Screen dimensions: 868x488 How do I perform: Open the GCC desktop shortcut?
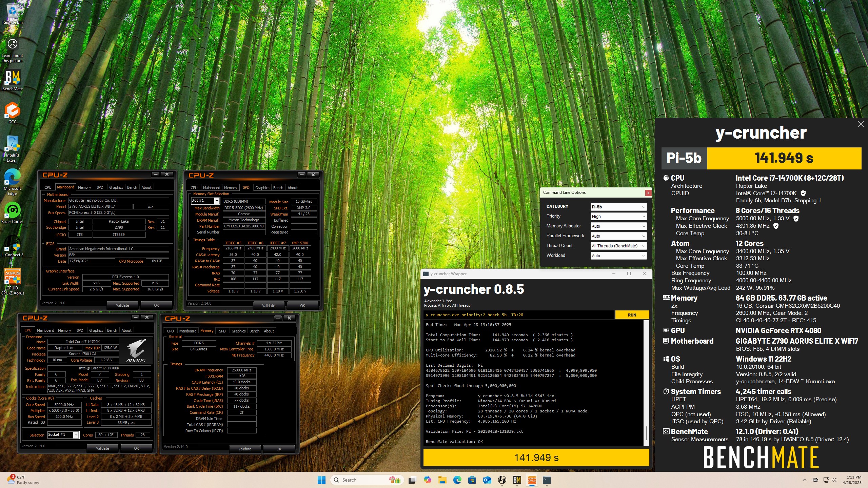[12, 113]
